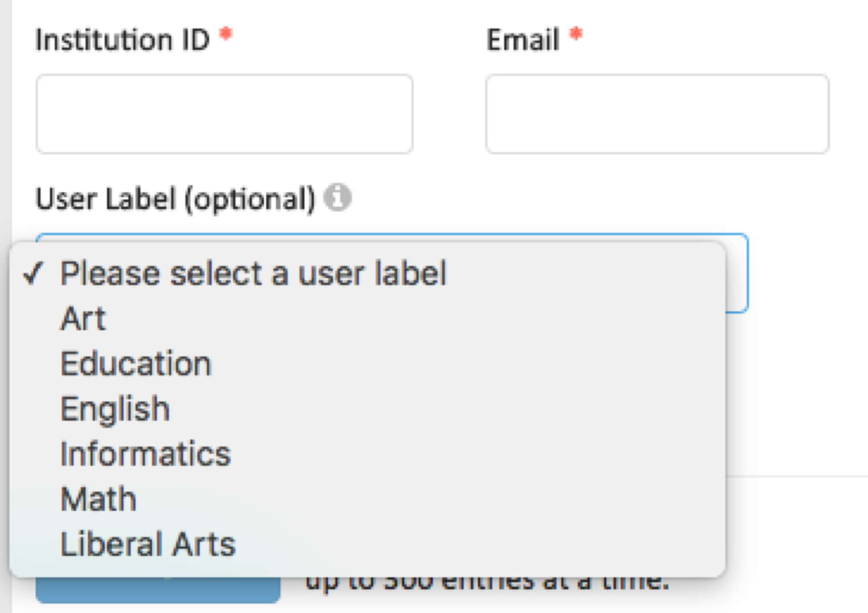Click the blue button below the dropdown
This screenshot has height=613, width=868.
click(x=158, y=590)
